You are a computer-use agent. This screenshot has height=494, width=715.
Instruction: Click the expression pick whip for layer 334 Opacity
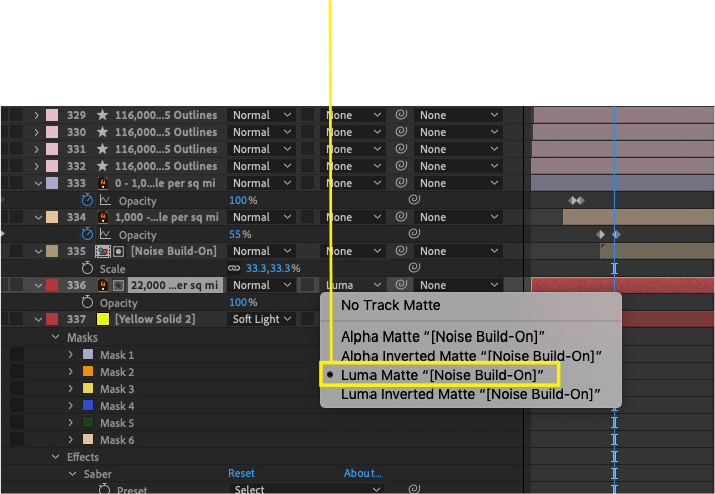pos(414,234)
